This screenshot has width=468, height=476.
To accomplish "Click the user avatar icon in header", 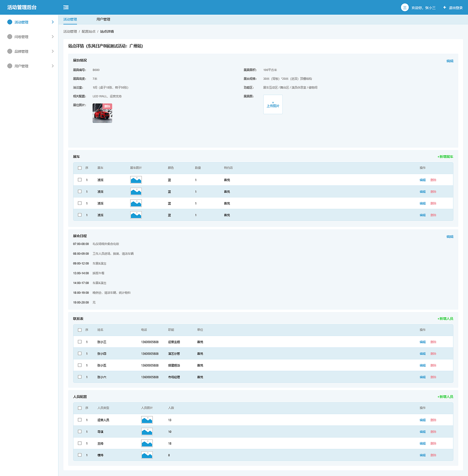I will pyautogui.click(x=405, y=7).
